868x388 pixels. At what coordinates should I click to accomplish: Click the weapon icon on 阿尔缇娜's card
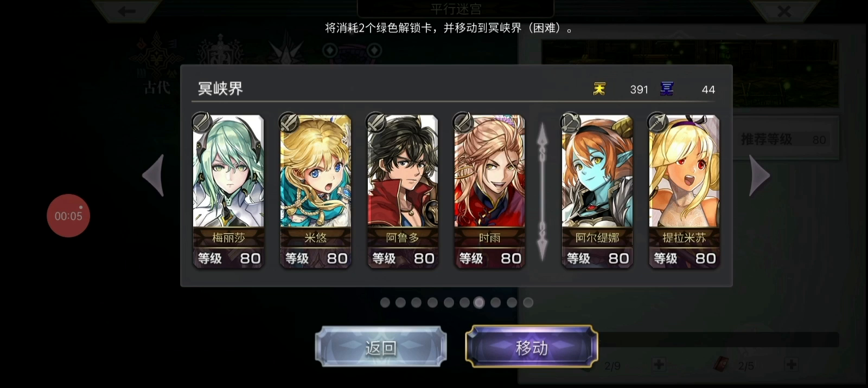pyautogui.click(x=571, y=122)
